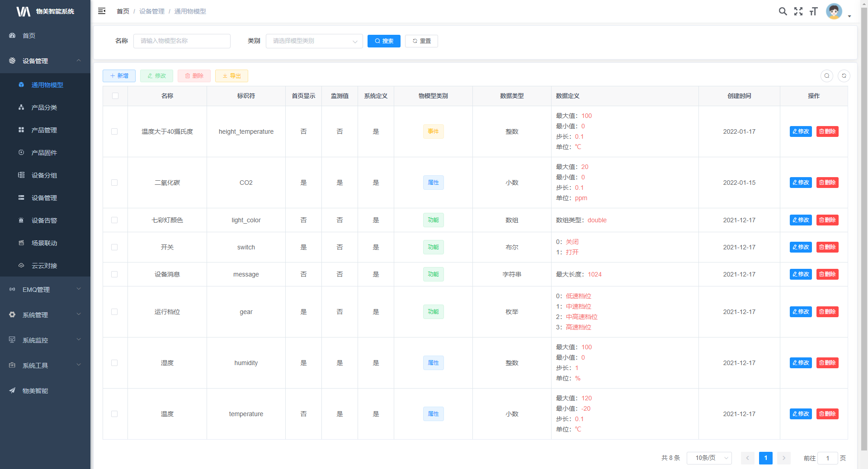Viewport: 868px width, 469px height.
Task: Expand the EMQ管理 sidebar menu
Action: [x=45, y=290]
